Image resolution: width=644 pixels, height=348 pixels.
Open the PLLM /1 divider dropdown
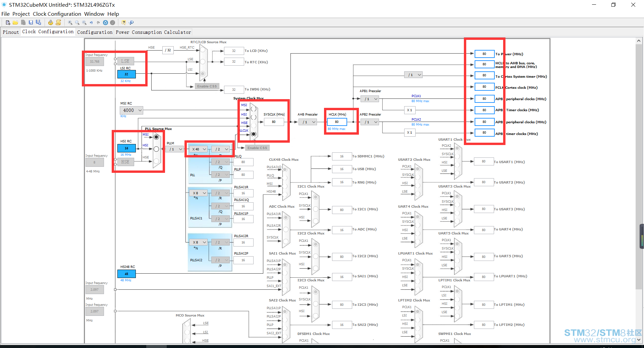pos(174,149)
